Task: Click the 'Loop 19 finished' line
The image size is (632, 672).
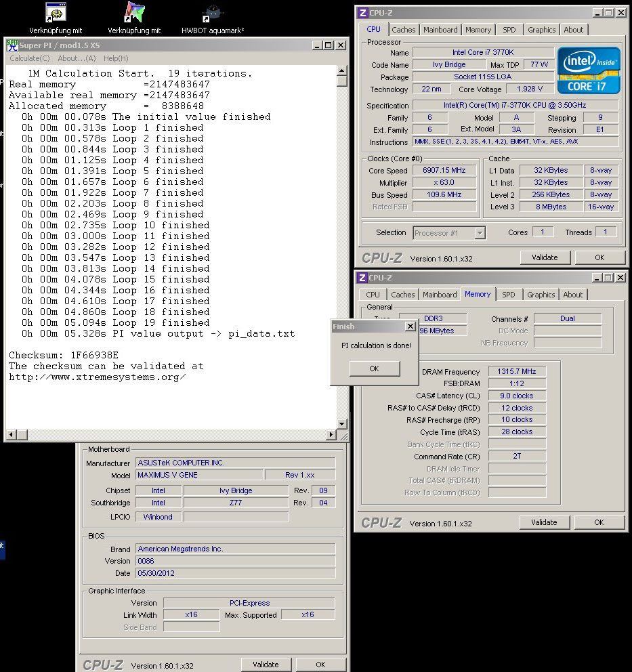Action: [116, 322]
